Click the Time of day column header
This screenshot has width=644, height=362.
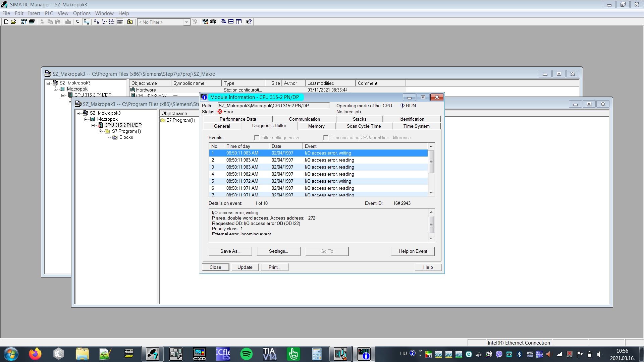246,146
